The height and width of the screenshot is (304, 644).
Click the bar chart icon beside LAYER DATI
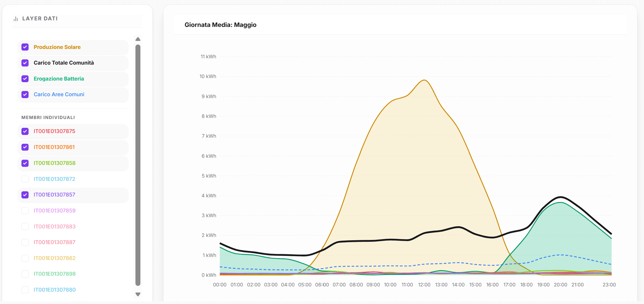16,19
